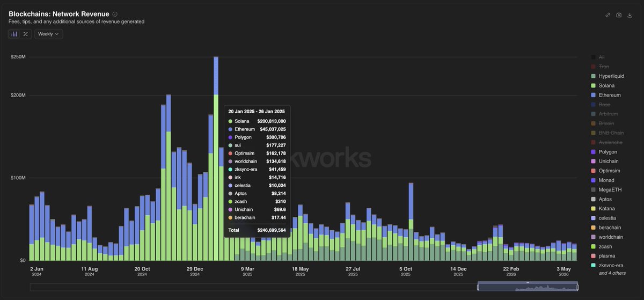
Task: Click the info icon beside Network Revenue title
Action: [115, 14]
